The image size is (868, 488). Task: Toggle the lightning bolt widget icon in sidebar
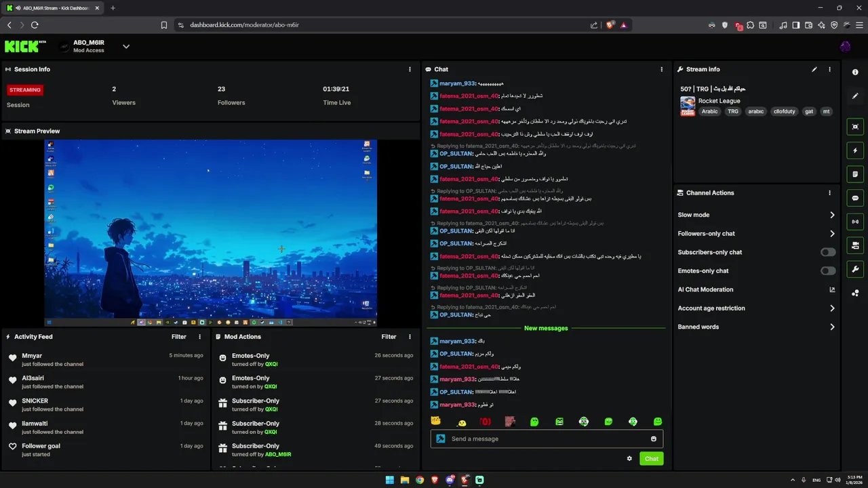pyautogui.click(x=855, y=150)
